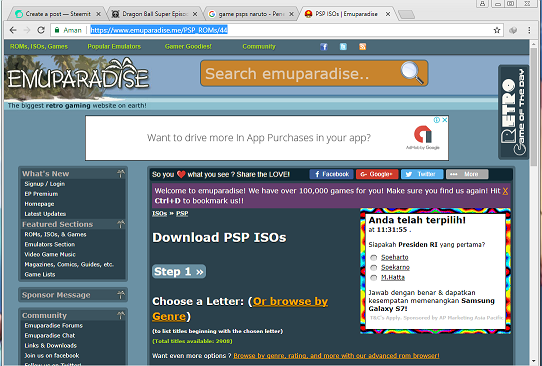The image size is (542, 366).
Task: Open the More share options button
Action: tap(467, 174)
